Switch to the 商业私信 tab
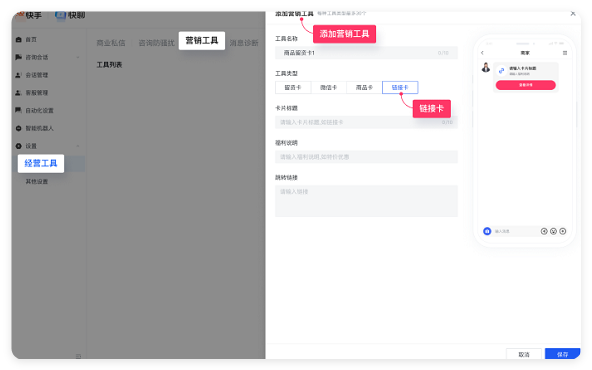Viewport: 592px width, 370px height. pos(111,43)
